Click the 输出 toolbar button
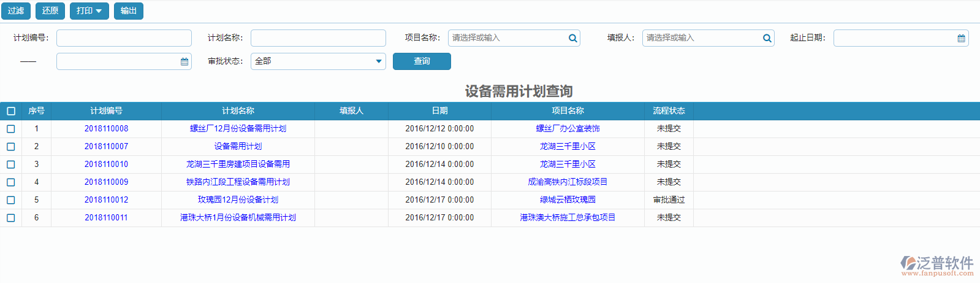This screenshot has height=283, width=980. pos(129,11)
